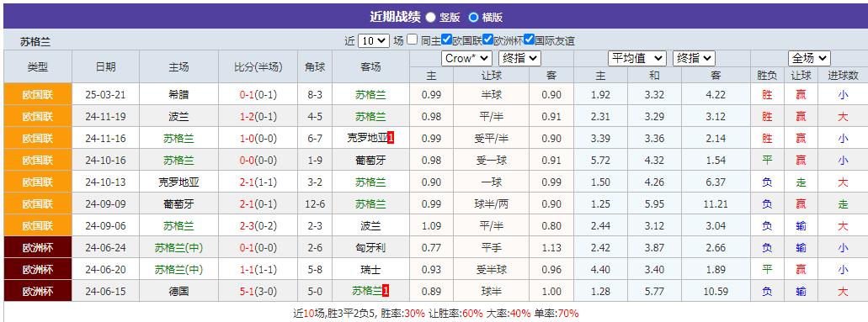Click the 近期战绩 title in the header
868x322 pixels.
pos(395,17)
